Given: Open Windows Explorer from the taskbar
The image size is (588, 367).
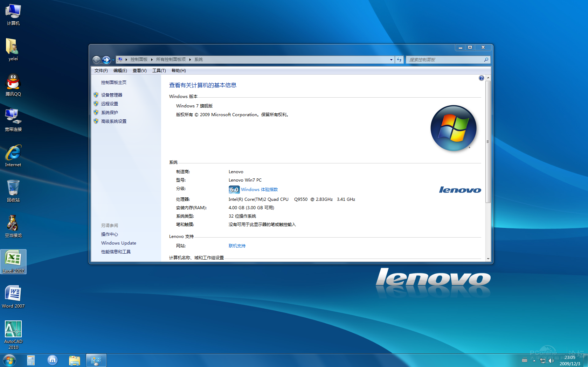Looking at the screenshot, I should click(x=74, y=360).
